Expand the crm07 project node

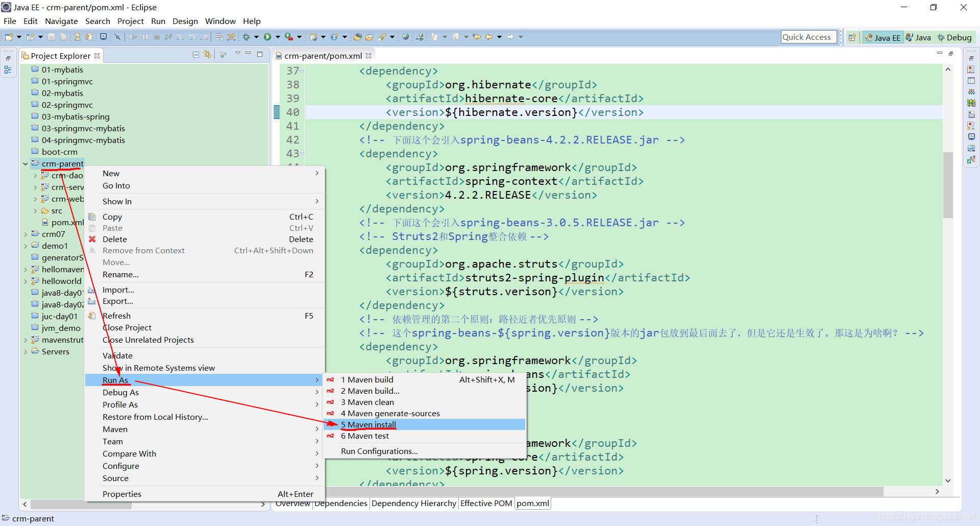tap(25, 234)
